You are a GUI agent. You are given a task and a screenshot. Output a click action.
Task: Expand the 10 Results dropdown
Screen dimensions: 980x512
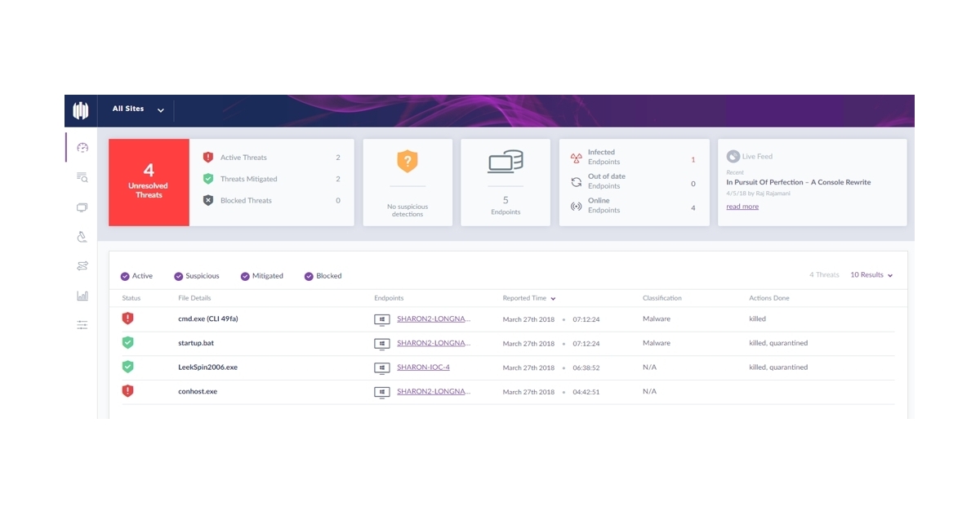pyautogui.click(x=871, y=275)
